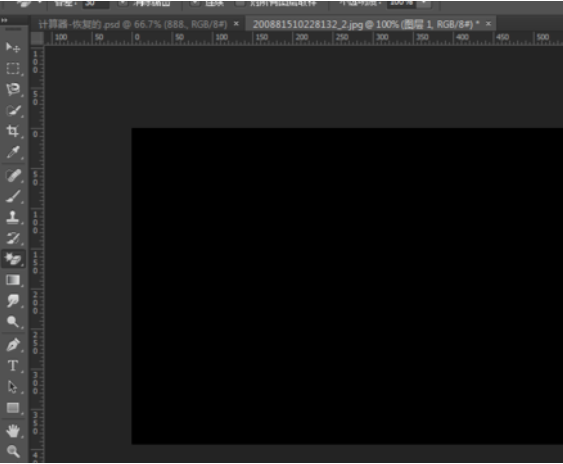Click the horizontal ruler at 200 mark

click(302, 37)
